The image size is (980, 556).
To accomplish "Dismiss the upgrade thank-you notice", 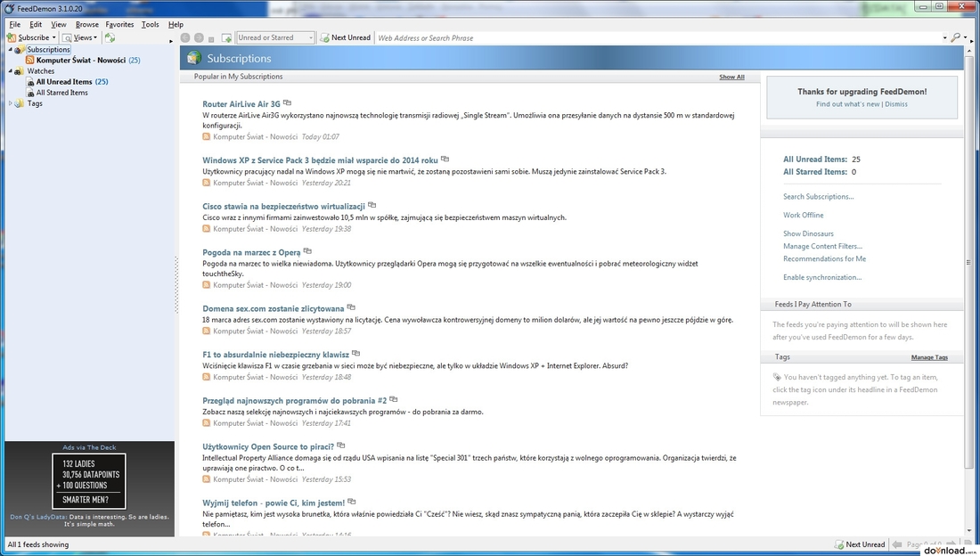I will (x=896, y=104).
